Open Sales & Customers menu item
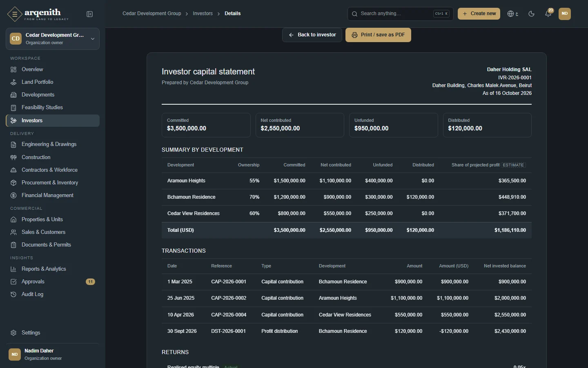This screenshot has width=588, height=368. click(x=53, y=232)
